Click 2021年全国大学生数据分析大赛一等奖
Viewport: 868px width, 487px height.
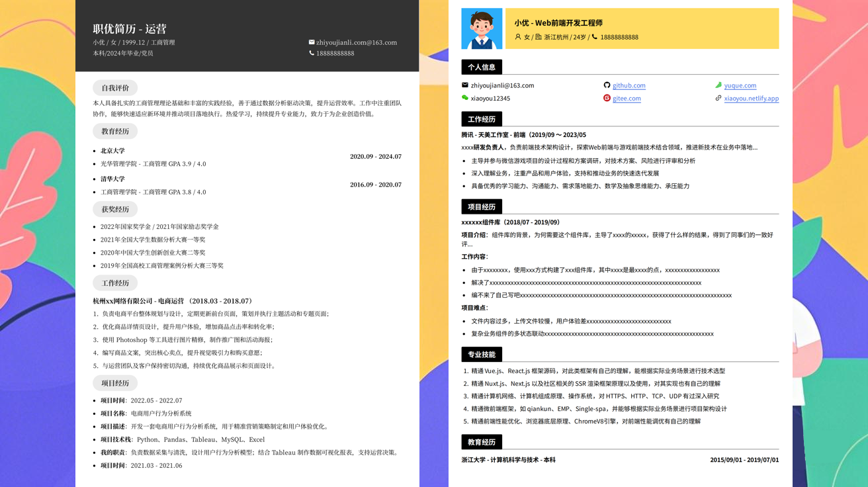[x=153, y=240]
